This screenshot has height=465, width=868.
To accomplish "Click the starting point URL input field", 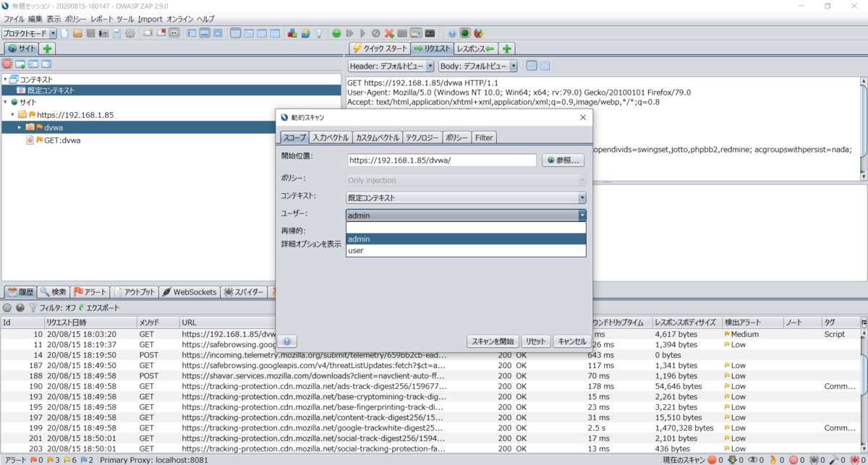I will pos(441,161).
